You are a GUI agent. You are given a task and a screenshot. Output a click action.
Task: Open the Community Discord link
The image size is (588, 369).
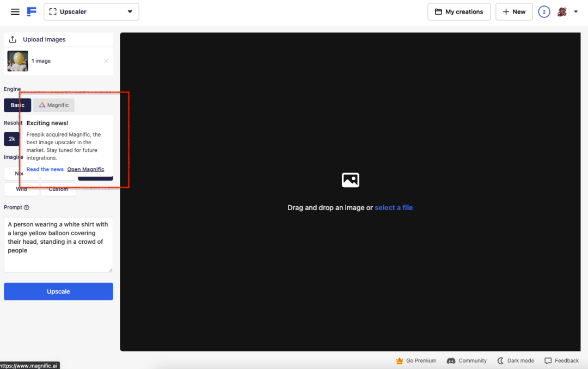coord(467,360)
